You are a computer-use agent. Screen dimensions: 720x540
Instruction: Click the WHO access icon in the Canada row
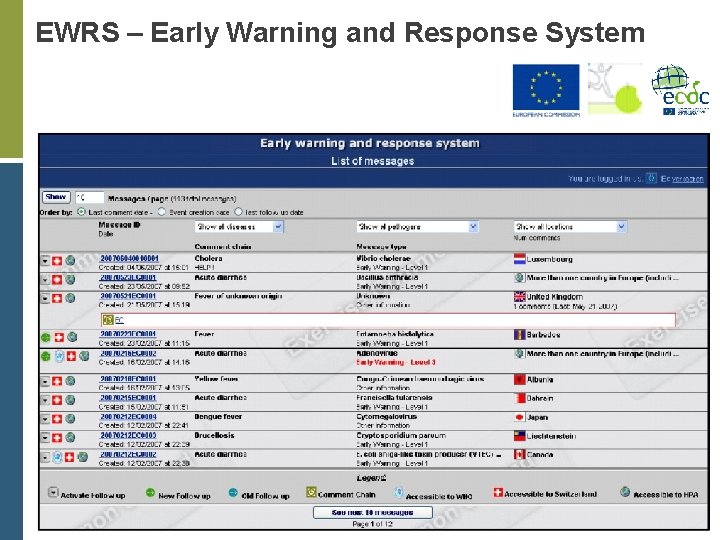[x=57, y=457]
